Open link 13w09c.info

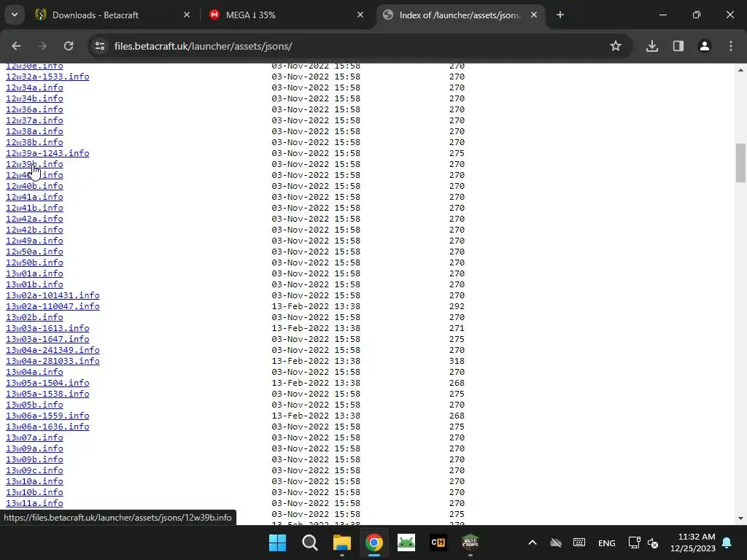(34, 470)
